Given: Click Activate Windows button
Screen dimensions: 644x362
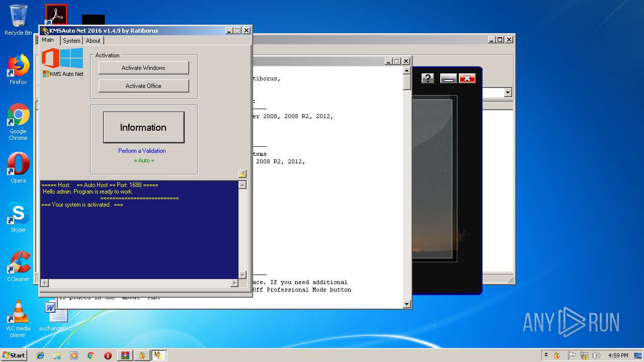Looking at the screenshot, I should tap(143, 68).
